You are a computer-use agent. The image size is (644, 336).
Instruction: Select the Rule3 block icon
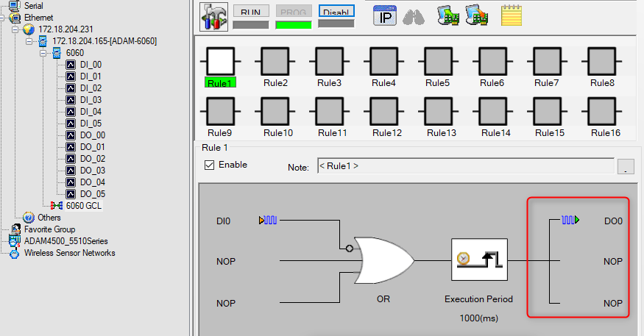(330, 62)
